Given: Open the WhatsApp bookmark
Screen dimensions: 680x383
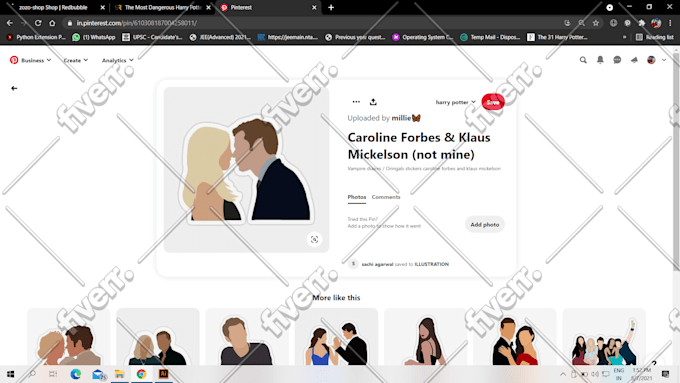Looking at the screenshot, I should pos(94,37).
